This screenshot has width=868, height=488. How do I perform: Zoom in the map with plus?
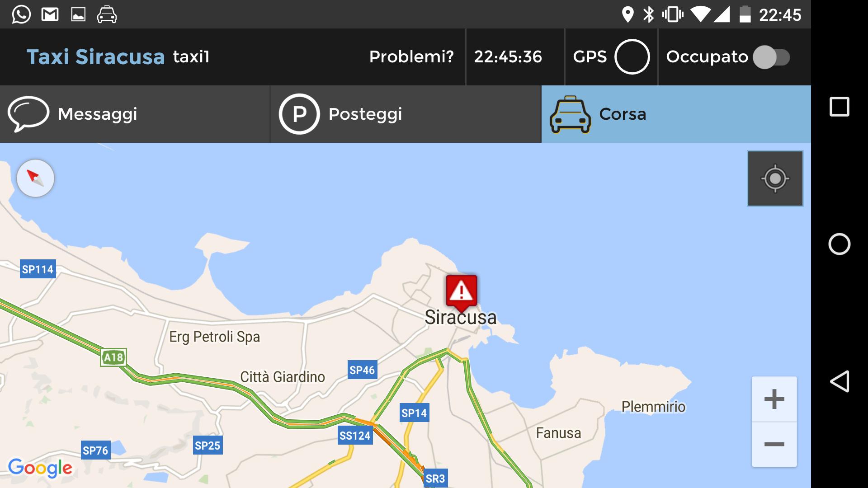pos(774,399)
